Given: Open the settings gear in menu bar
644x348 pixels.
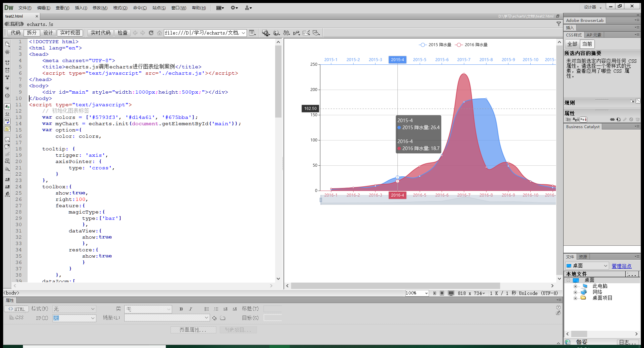Looking at the screenshot, I should tap(234, 8).
